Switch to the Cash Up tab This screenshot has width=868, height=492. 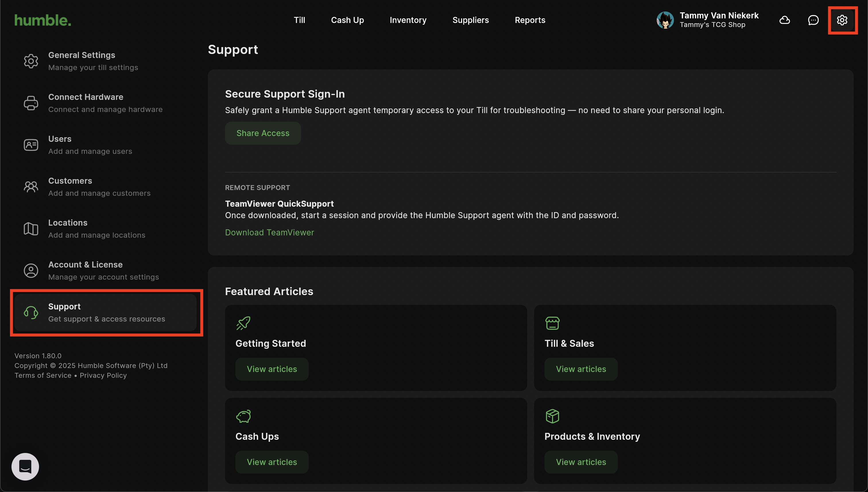(347, 20)
